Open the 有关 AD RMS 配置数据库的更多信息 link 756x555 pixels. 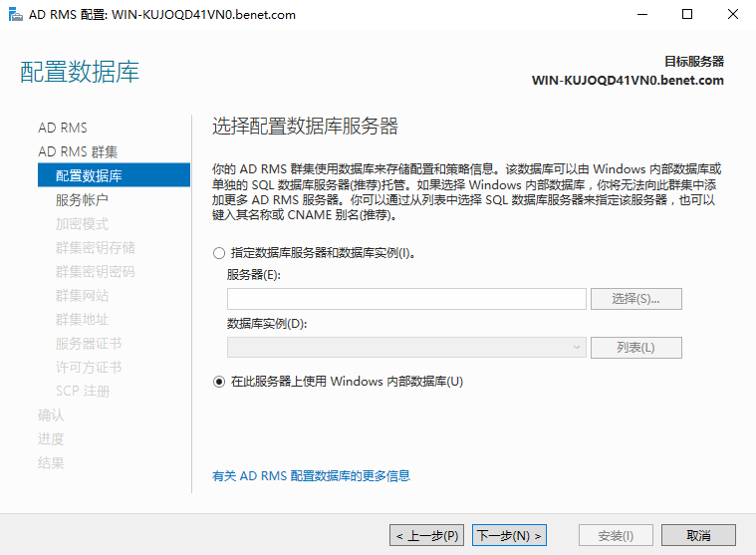coord(311,476)
